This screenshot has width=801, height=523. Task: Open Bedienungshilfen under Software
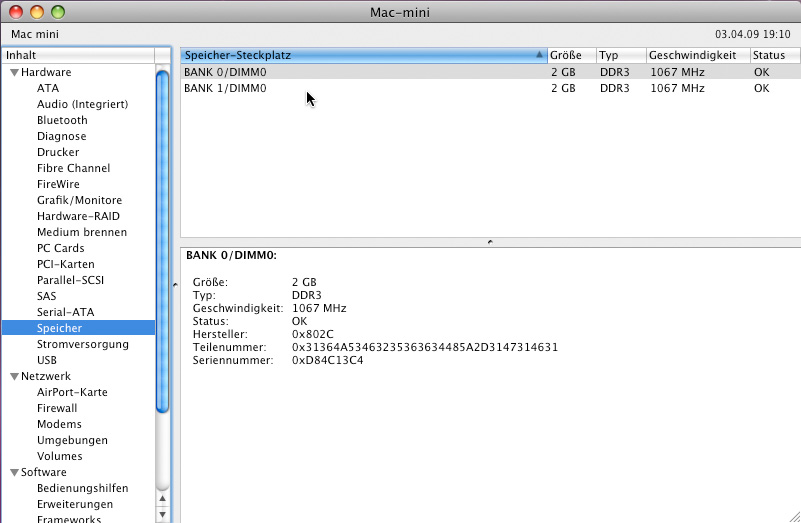[x=82, y=488]
